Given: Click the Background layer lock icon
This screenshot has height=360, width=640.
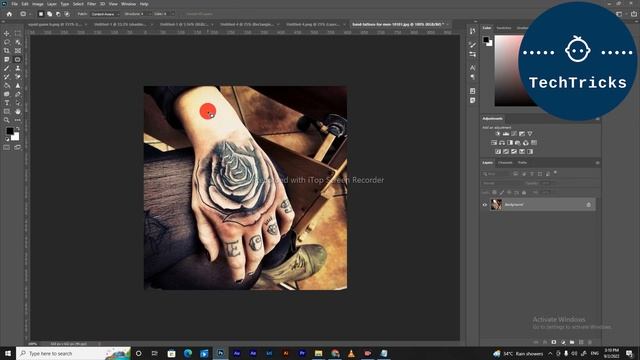Looking at the screenshot, I should [x=589, y=204].
